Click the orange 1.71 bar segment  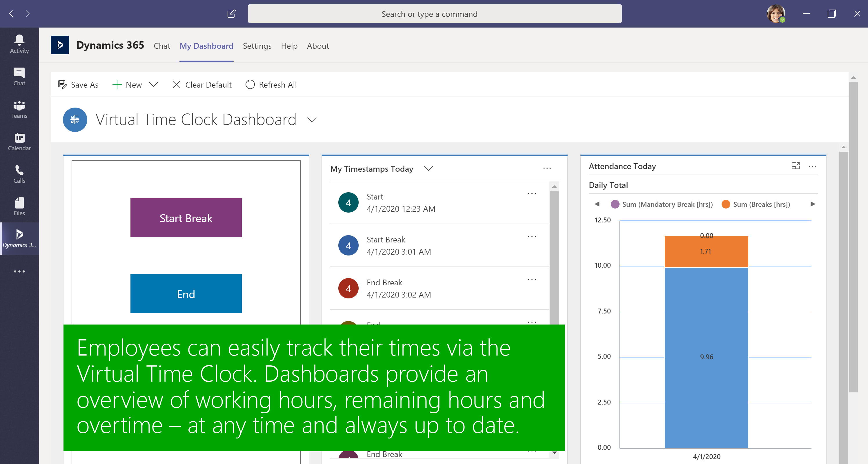click(706, 252)
